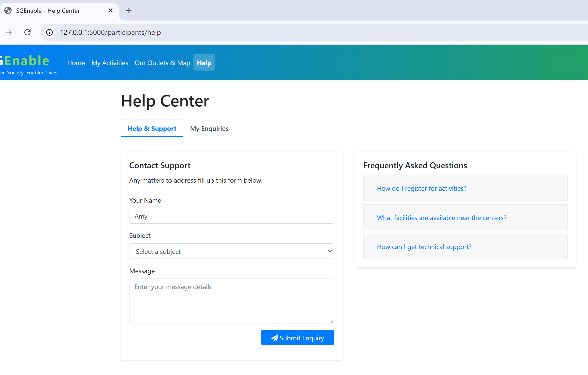Viewport: 588px width, 375px height.
Task: Select the Help & Support tab
Action: click(x=152, y=129)
